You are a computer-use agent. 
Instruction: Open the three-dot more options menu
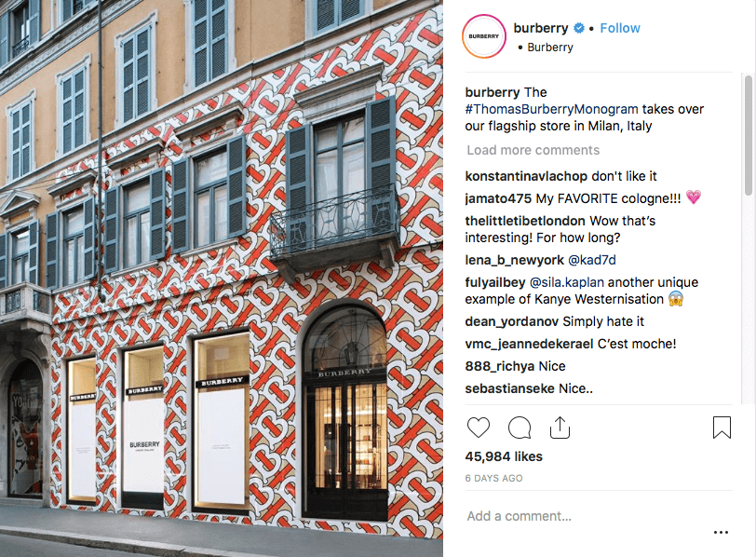pos(721,533)
